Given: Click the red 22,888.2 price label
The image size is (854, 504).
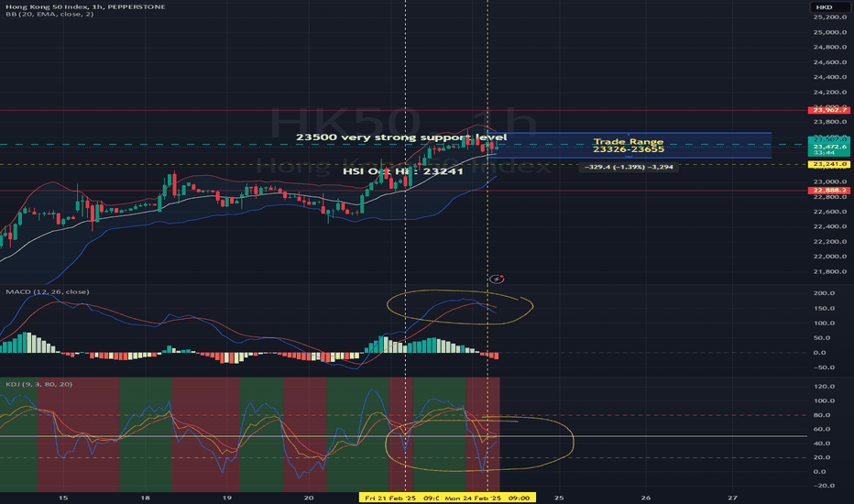Looking at the screenshot, I should [x=830, y=191].
